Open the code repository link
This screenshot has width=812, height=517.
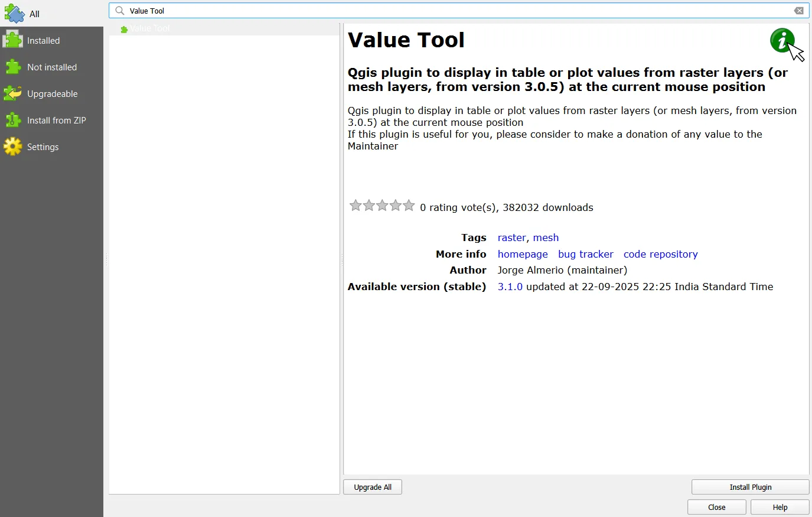[661, 254]
